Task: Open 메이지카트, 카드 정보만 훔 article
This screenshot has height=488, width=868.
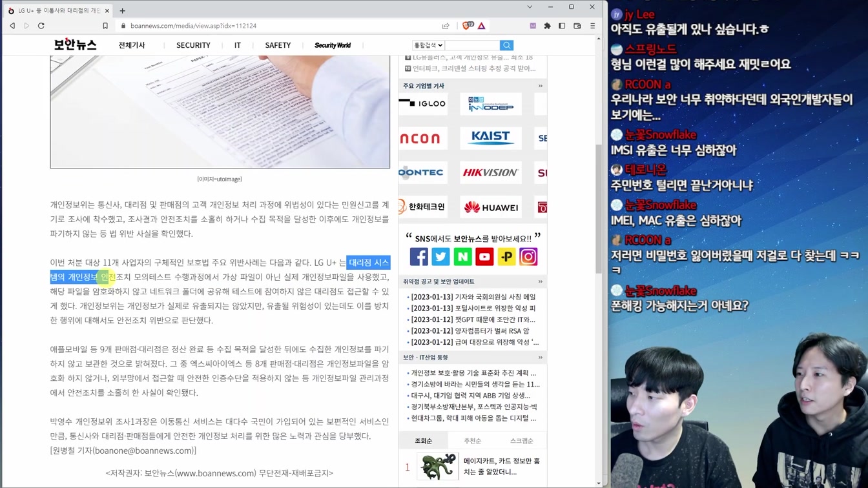Action: point(502,466)
